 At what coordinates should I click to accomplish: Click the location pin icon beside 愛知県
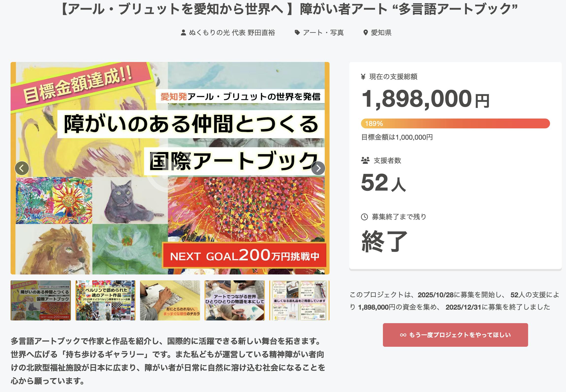[x=365, y=33]
